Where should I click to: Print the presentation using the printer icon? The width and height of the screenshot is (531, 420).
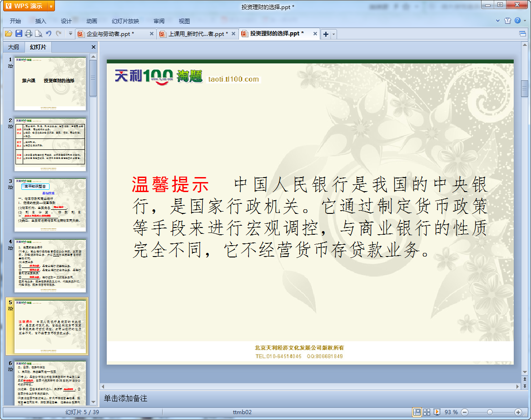click(x=29, y=34)
